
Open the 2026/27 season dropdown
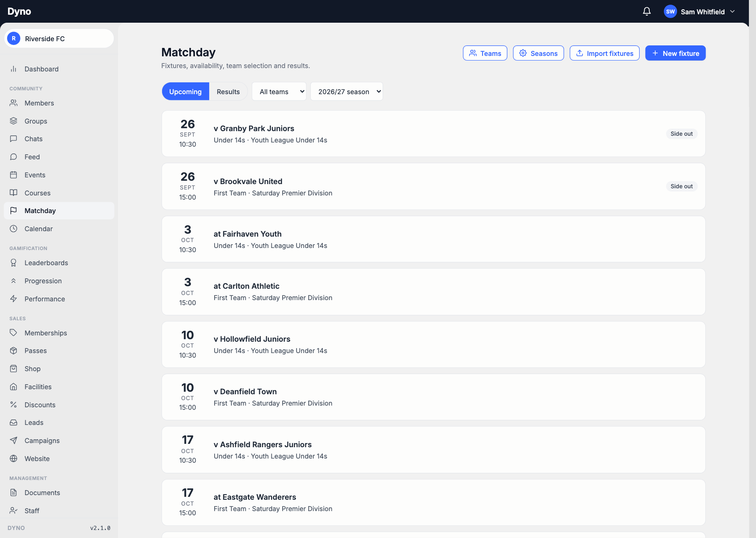click(x=346, y=92)
